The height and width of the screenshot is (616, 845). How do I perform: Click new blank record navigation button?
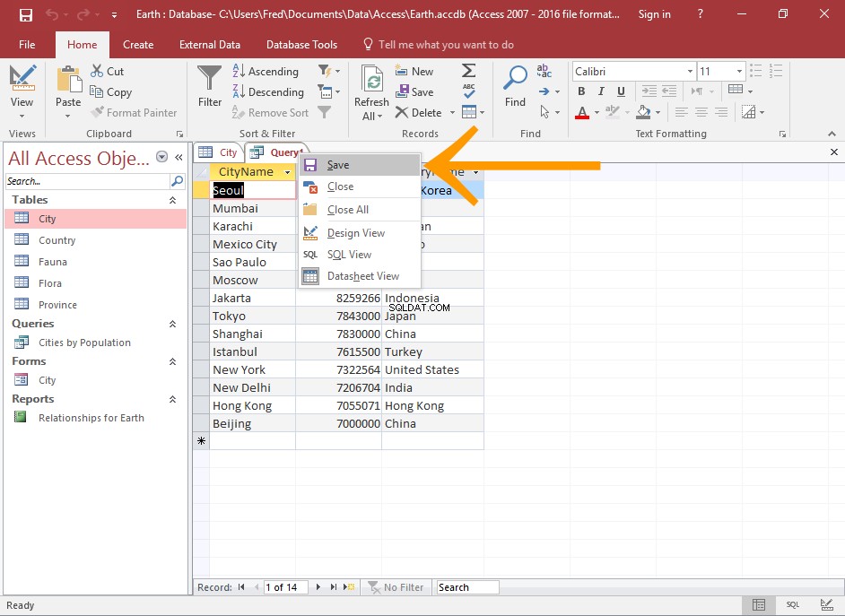click(x=349, y=587)
